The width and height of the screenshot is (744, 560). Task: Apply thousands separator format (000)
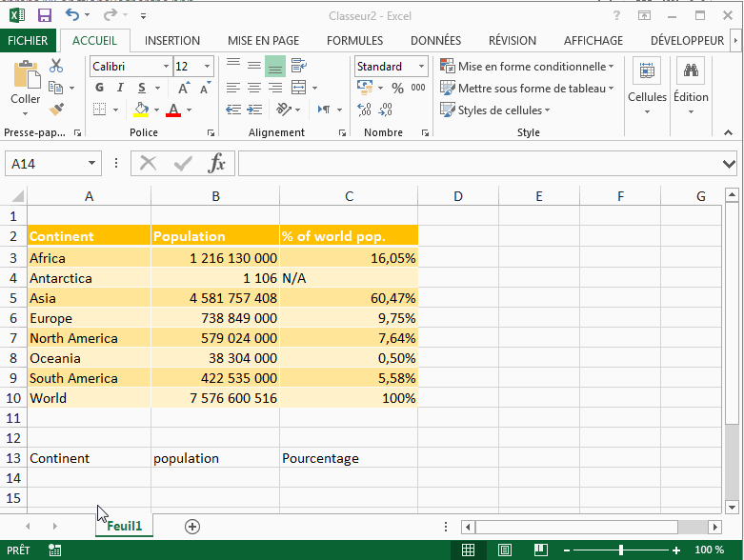[x=418, y=88]
